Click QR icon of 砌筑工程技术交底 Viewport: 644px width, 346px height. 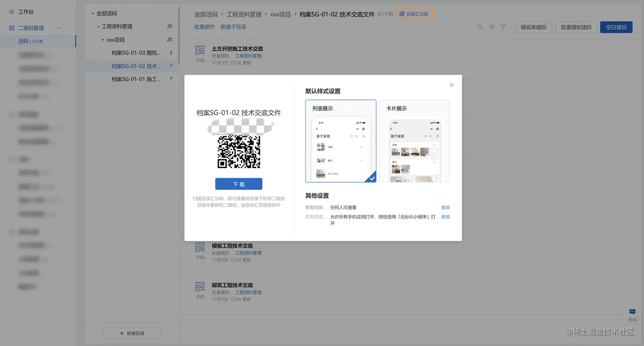click(x=200, y=287)
